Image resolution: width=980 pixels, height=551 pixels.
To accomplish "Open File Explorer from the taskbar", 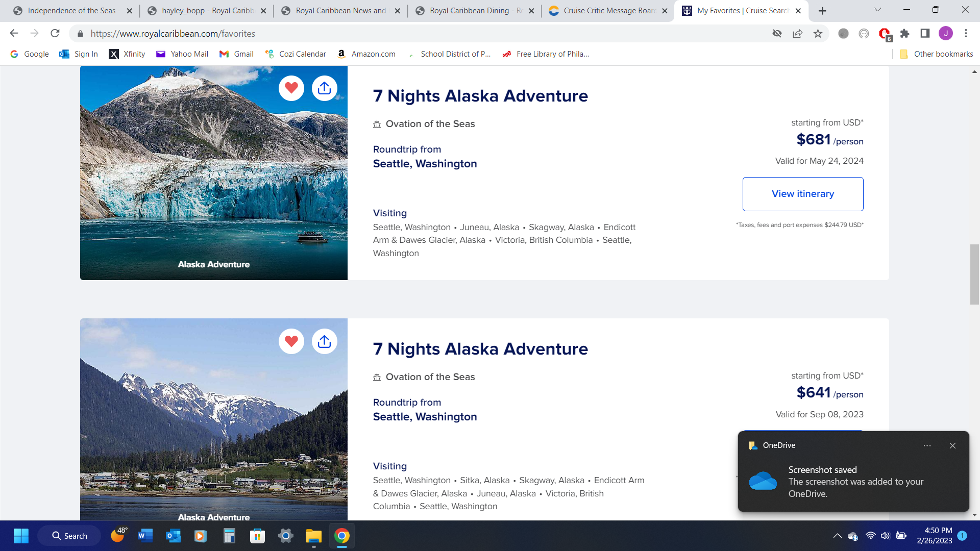I will coord(313,536).
